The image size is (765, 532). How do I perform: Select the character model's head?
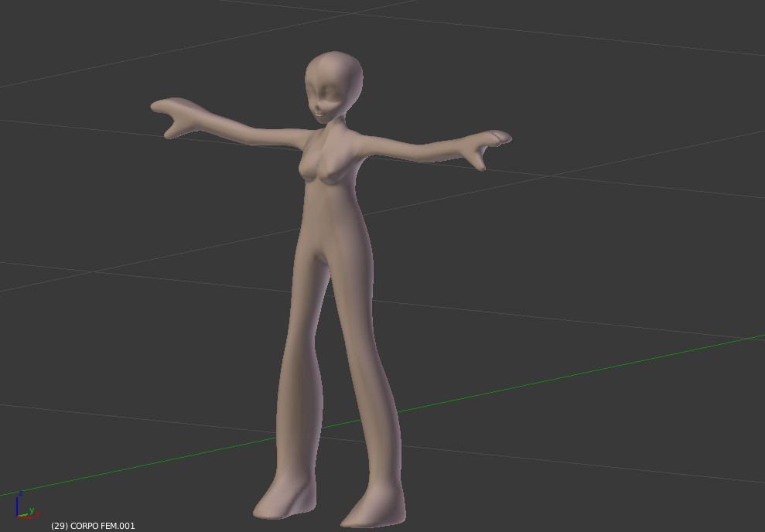click(x=334, y=77)
